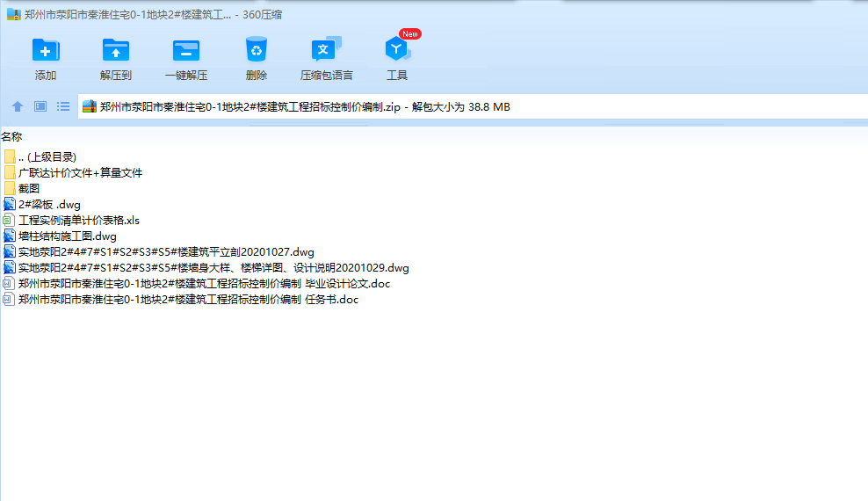Go up one directory with arrow icon
This screenshot has width=868, height=501.
(18, 106)
